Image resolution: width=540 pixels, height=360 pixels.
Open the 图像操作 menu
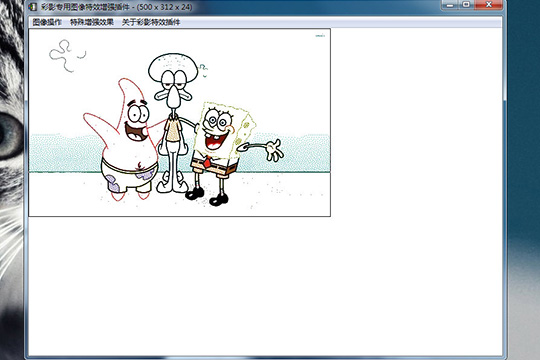47,22
